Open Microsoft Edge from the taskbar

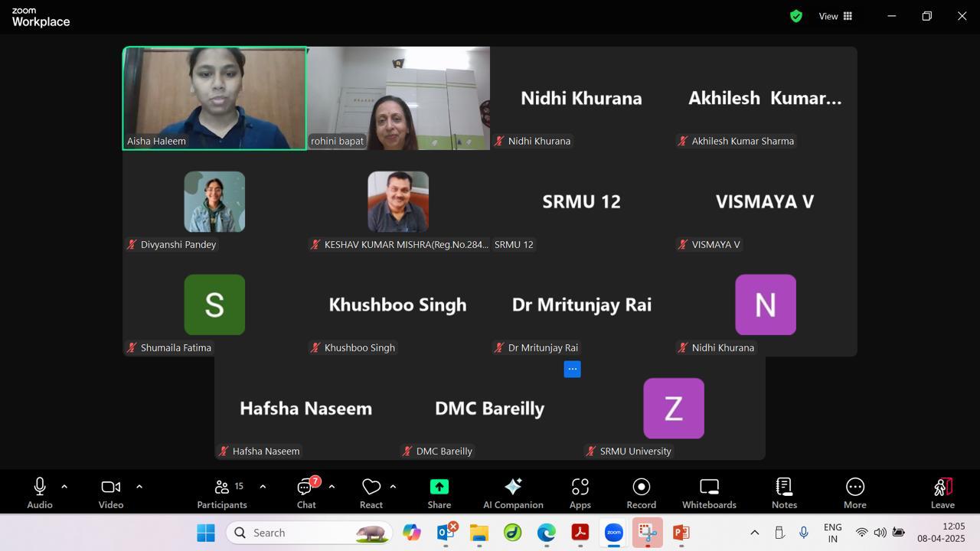click(546, 533)
